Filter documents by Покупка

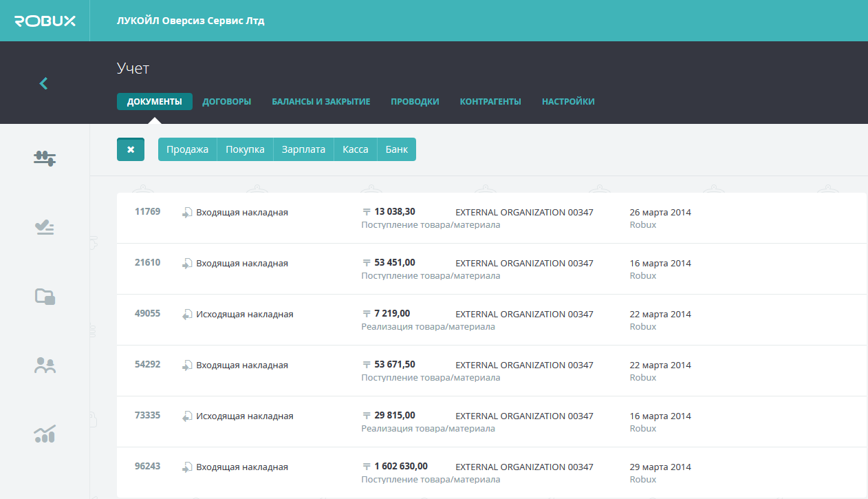(246, 149)
